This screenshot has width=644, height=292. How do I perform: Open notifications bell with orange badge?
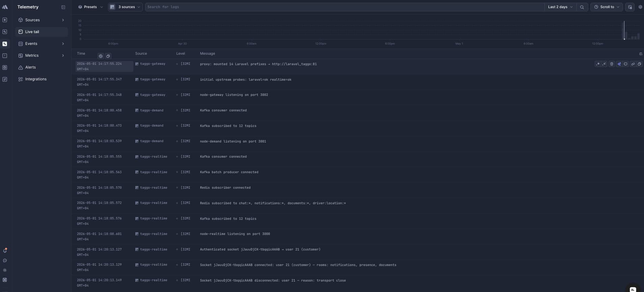point(5,250)
